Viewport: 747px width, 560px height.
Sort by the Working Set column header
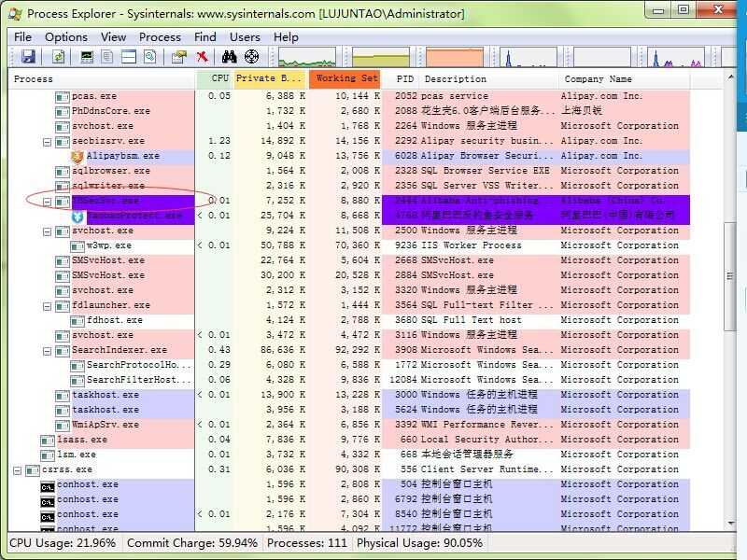[x=345, y=79]
